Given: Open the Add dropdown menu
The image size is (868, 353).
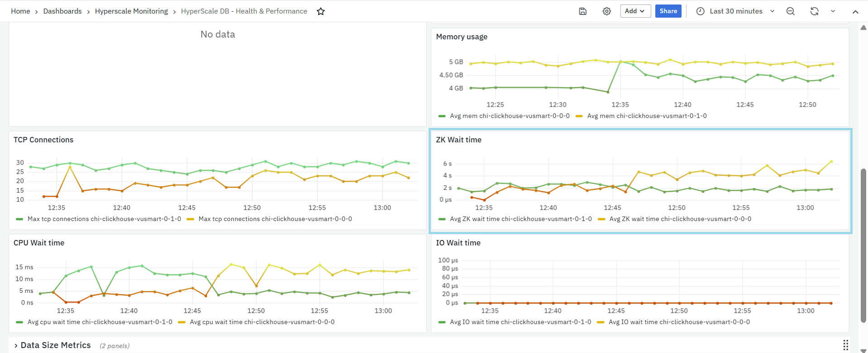Looking at the screenshot, I should point(635,11).
